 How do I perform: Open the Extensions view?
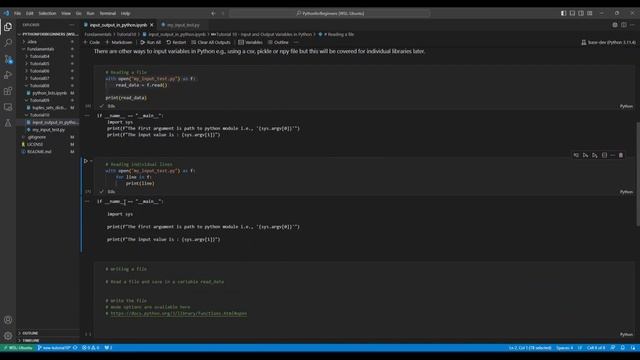tap(8, 91)
